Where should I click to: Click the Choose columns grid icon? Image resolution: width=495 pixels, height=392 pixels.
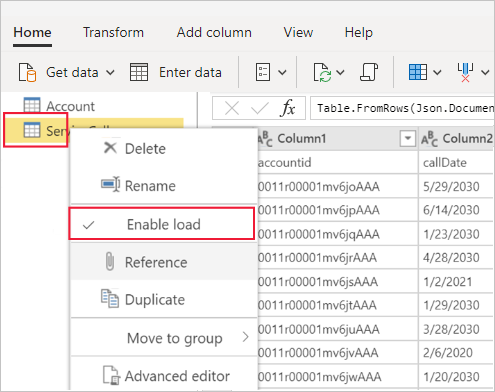tap(418, 72)
